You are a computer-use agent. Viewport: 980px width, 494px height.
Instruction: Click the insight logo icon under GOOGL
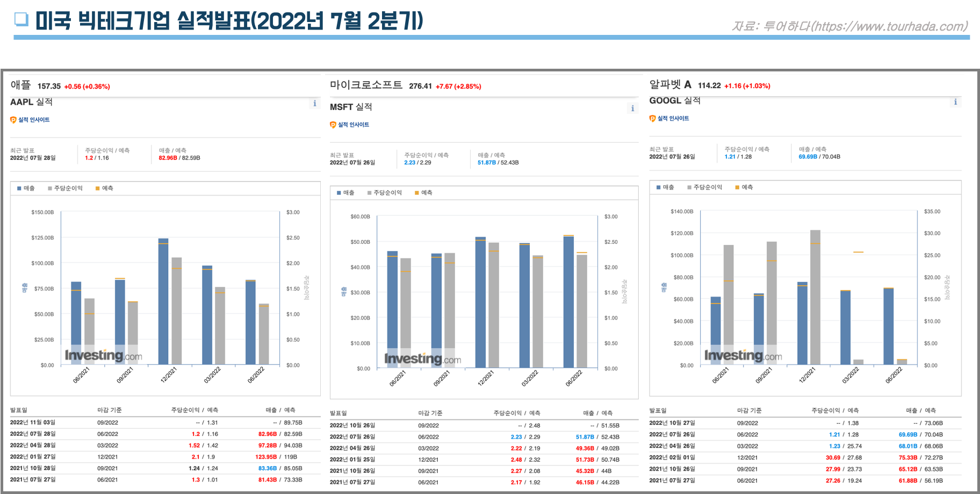(x=652, y=118)
